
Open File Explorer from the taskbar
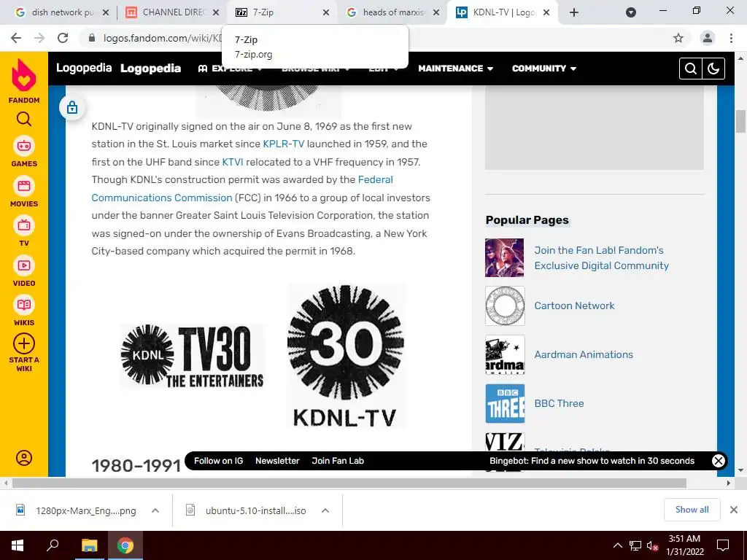point(89,545)
